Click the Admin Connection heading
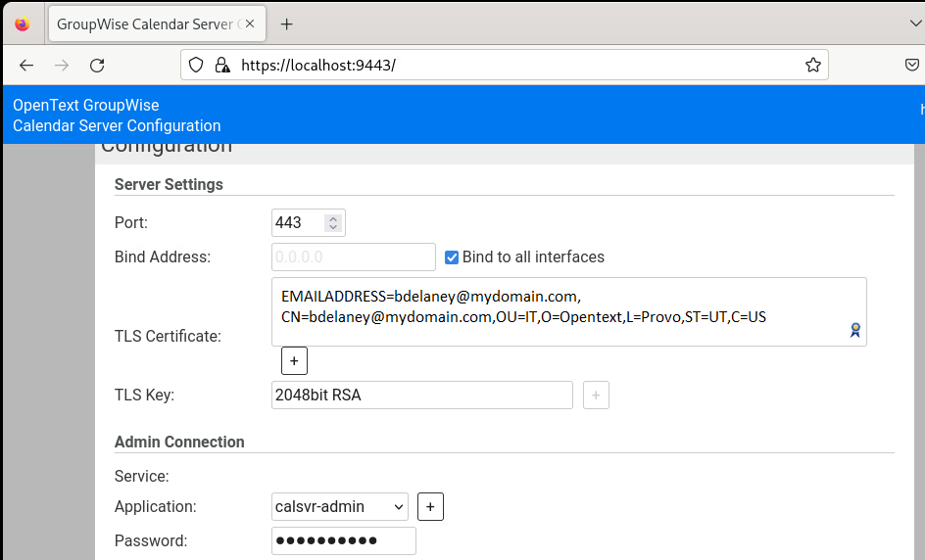 coord(179,443)
